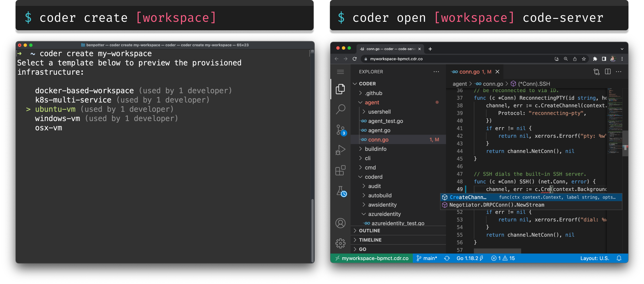Open the Accounts icon in the activity bar
This screenshot has height=284, width=644.
click(x=341, y=223)
